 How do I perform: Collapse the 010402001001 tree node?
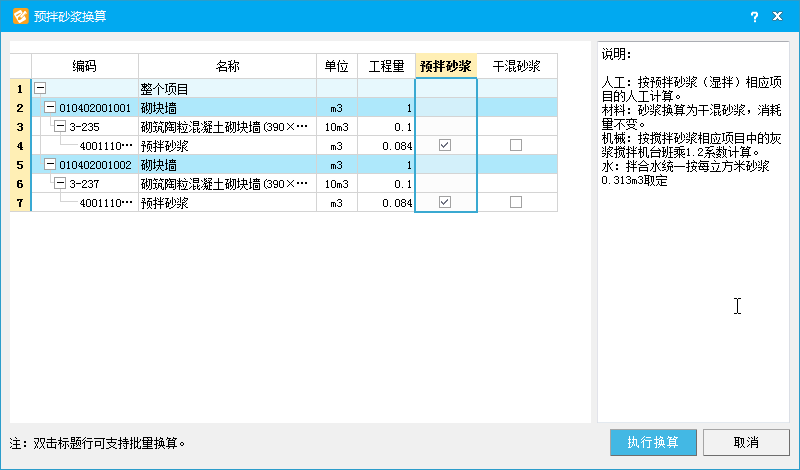tap(50, 108)
